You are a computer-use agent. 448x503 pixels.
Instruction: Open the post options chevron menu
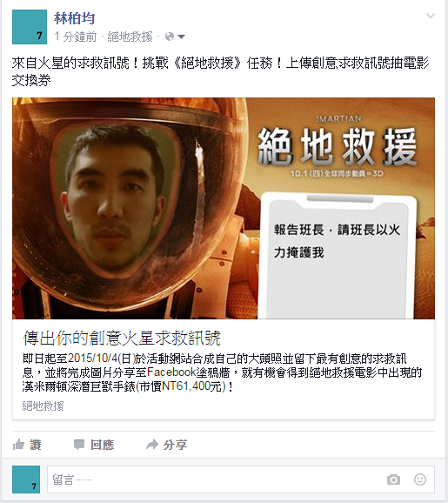click(x=430, y=16)
